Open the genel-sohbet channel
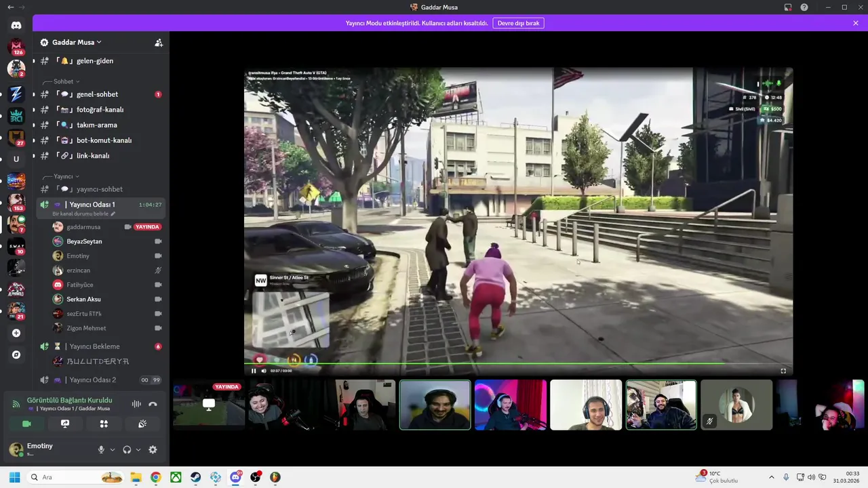The image size is (868, 488). click(x=100, y=94)
